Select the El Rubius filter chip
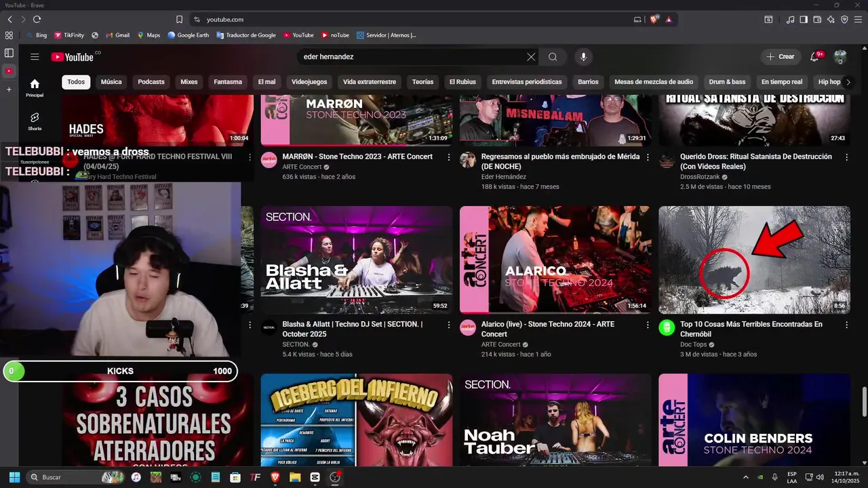868x488 pixels. click(462, 82)
